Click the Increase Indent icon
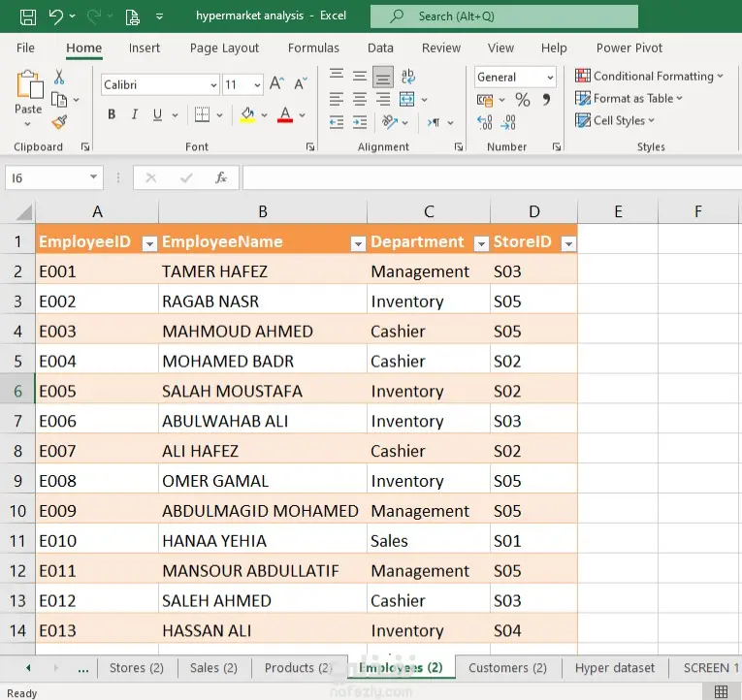Viewport: 742px width, 700px height. pos(360,122)
